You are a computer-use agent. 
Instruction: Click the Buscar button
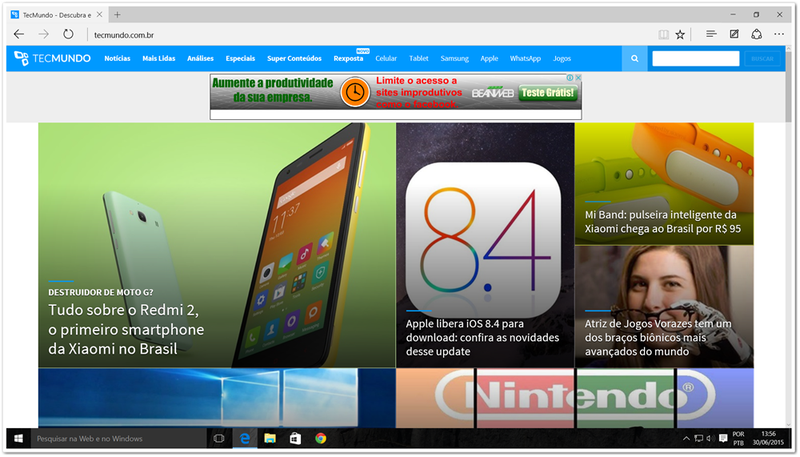[x=762, y=59]
